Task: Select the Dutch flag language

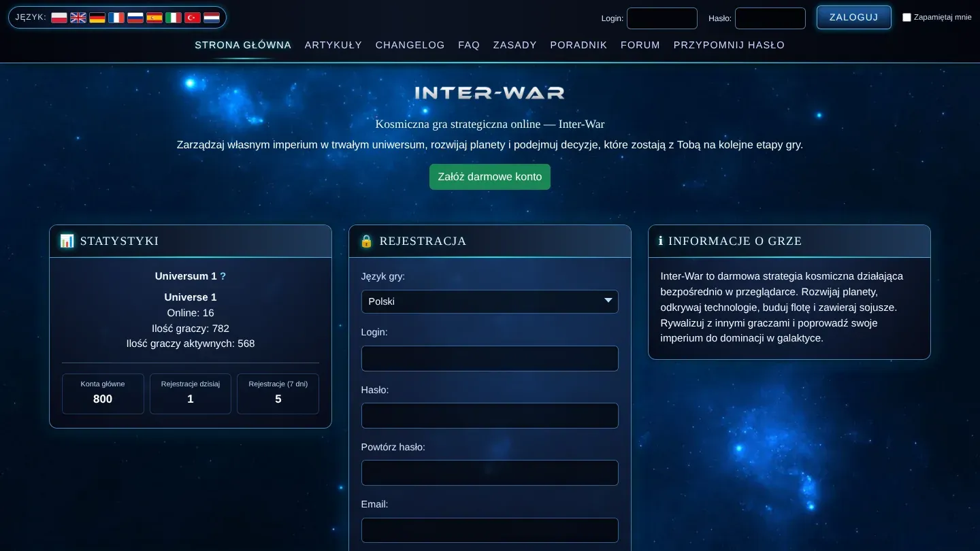Action: tap(212, 18)
